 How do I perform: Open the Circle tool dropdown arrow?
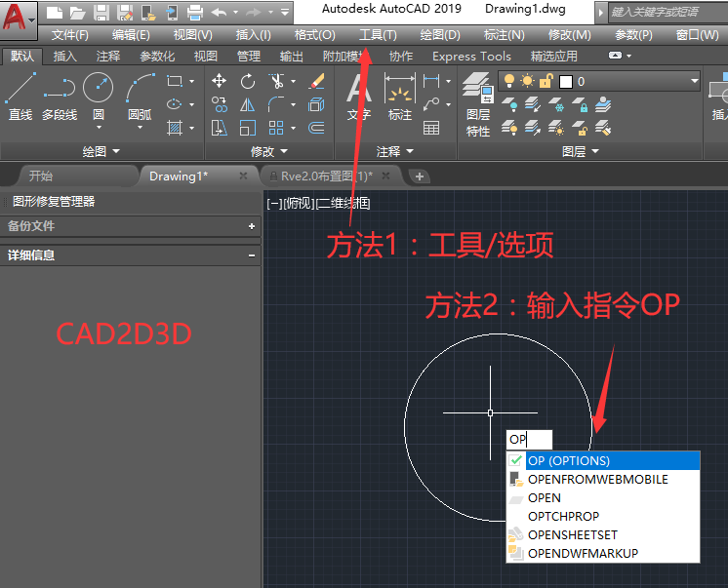tap(99, 127)
